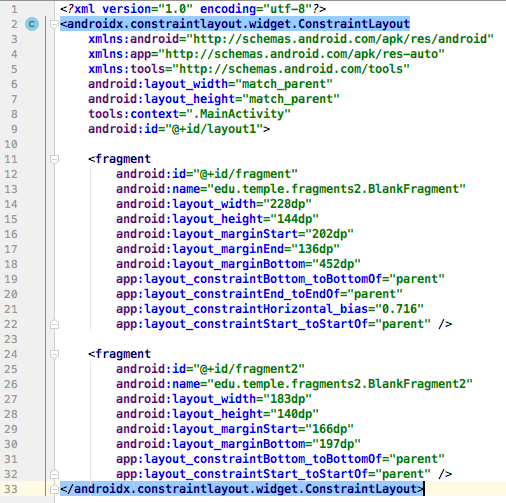Image resolution: width=506 pixels, height=503 pixels.
Task: Click the 452dp marginBottom value
Action: 336,264
